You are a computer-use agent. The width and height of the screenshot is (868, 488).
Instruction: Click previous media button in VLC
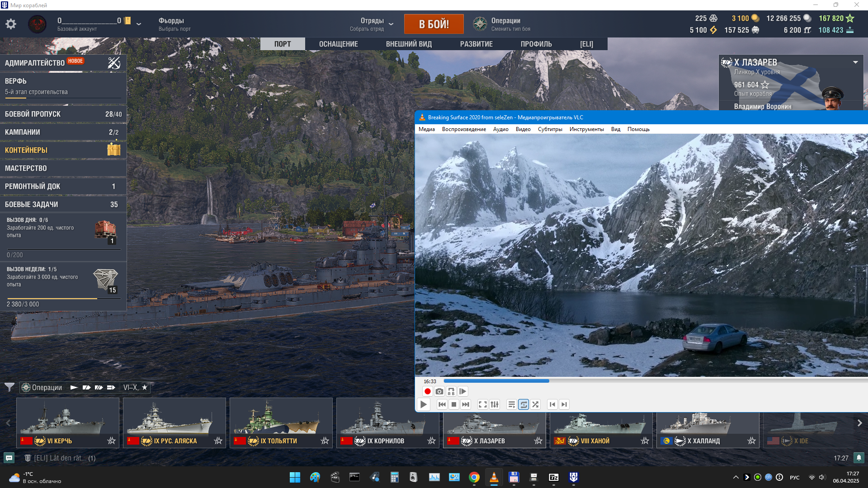click(x=442, y=404)
